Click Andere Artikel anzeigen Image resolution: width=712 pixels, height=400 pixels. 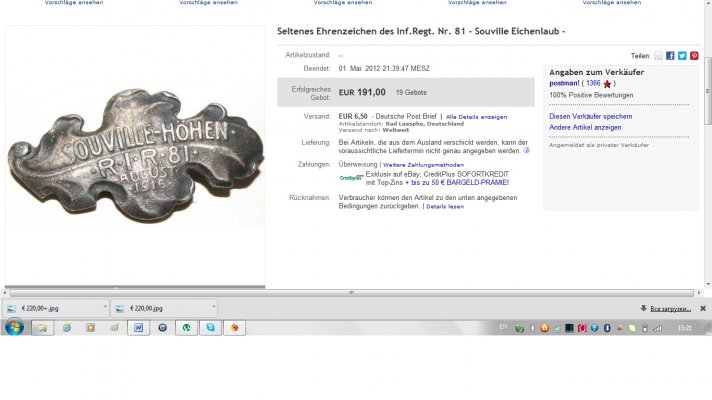[585, 128]
